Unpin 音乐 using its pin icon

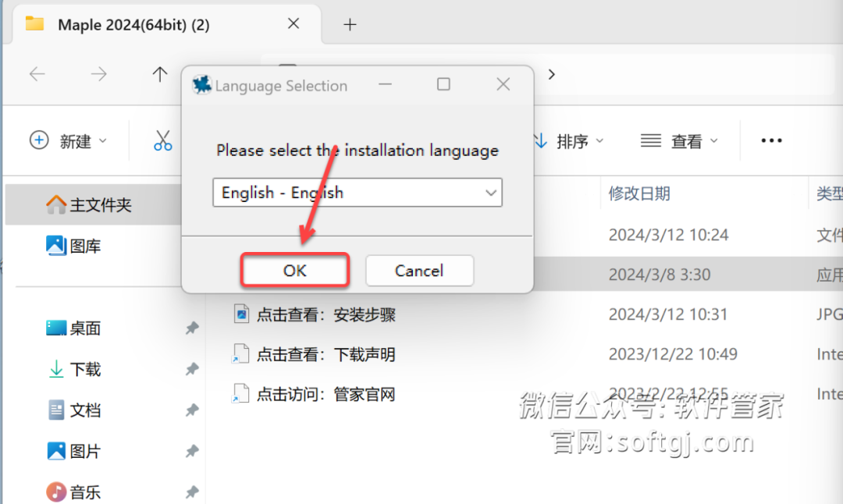coord(192,492)
